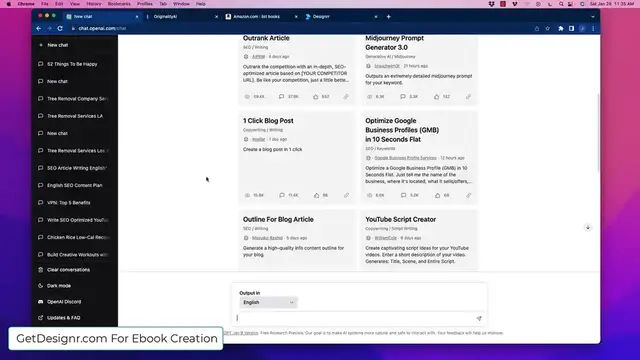The image size is (640, 360).
Task: Click the page vertical scrollbar
Action: (x=598, y=133)
